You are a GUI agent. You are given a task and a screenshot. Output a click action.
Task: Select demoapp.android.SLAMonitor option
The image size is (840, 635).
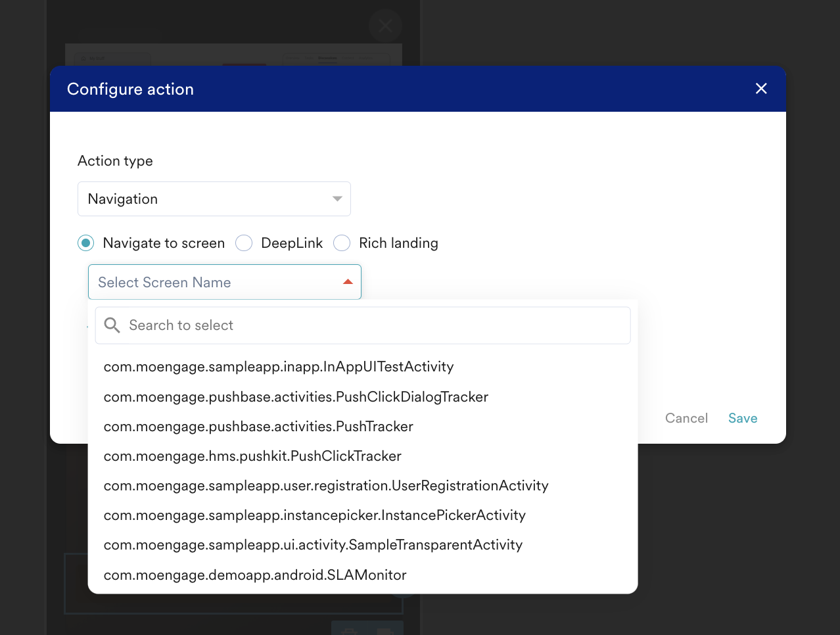click(x=363, y=575)
